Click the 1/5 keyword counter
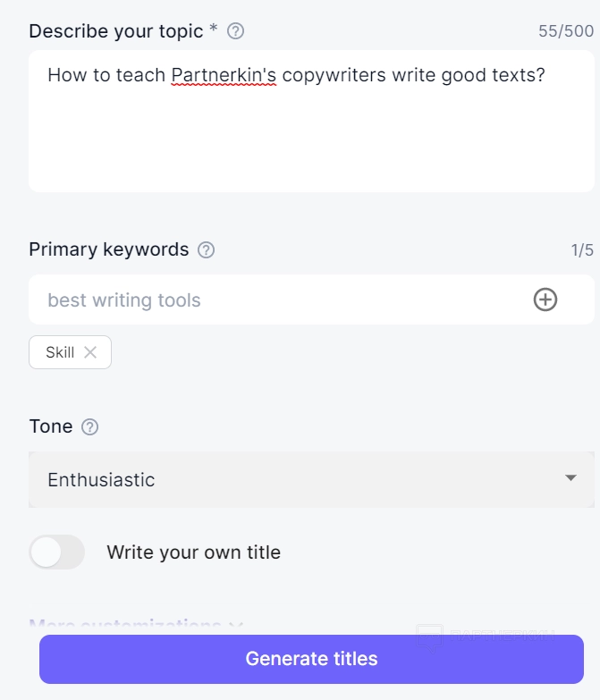 coord(582,250)
